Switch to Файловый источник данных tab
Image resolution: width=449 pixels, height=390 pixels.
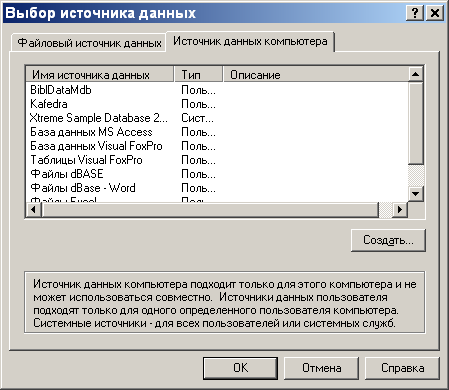(89, 43)
